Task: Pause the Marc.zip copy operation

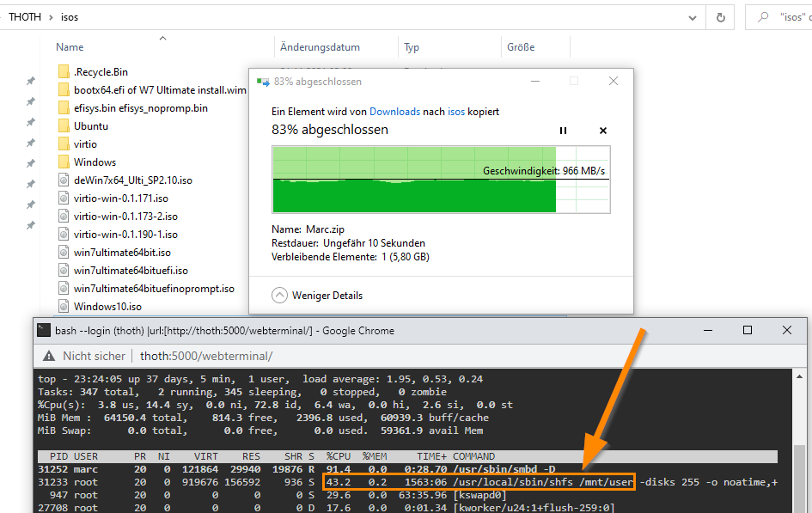Action: click(x=563, y=131)
